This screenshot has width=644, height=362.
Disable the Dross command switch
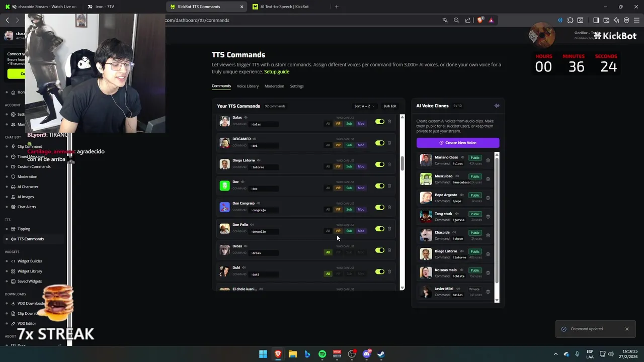tap(379, 250)
